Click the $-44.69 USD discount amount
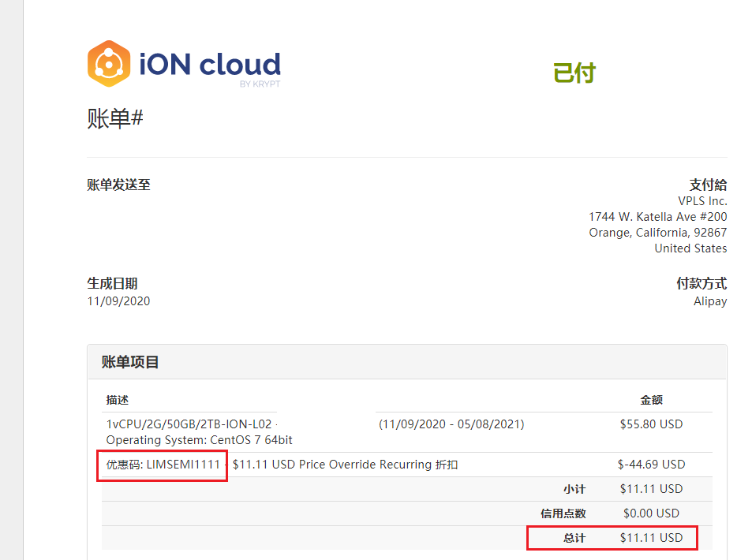The width and height of the screenshot is (752, 560). click(x=651, y=465)
